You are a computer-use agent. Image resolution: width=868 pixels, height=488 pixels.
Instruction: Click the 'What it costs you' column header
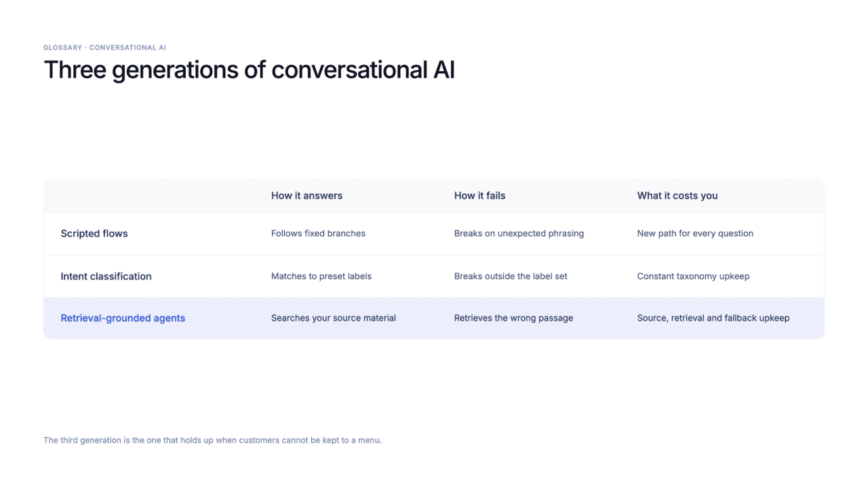[x=677, y=196]
